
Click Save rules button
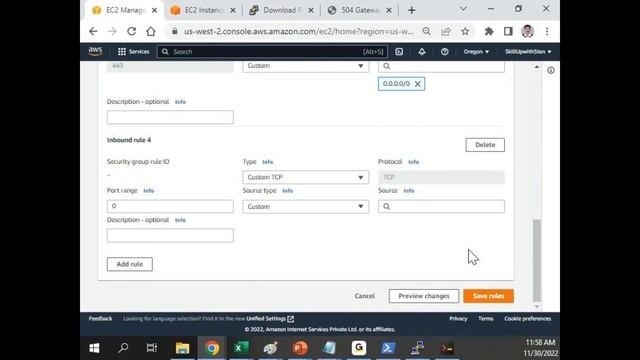pyautogui.click(x=489, y=296)
